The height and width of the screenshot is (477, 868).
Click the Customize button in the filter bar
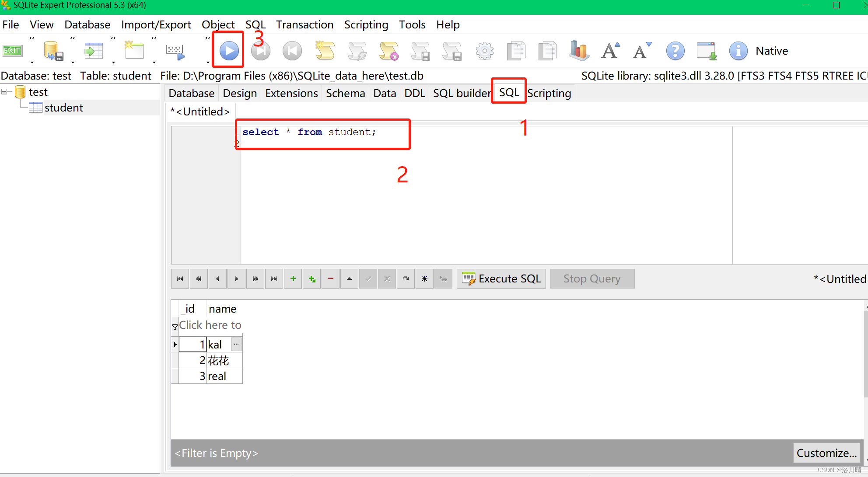point(826,453)
